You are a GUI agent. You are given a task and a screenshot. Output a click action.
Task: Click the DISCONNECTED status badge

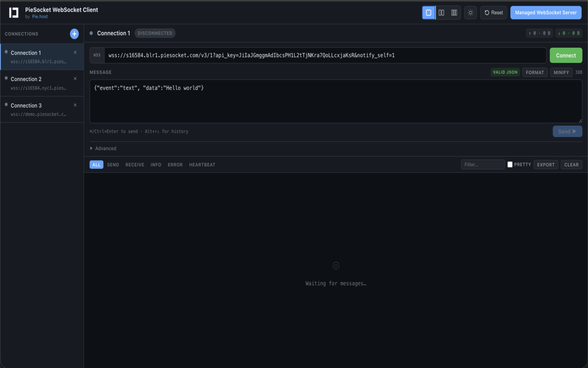point(155,33)
